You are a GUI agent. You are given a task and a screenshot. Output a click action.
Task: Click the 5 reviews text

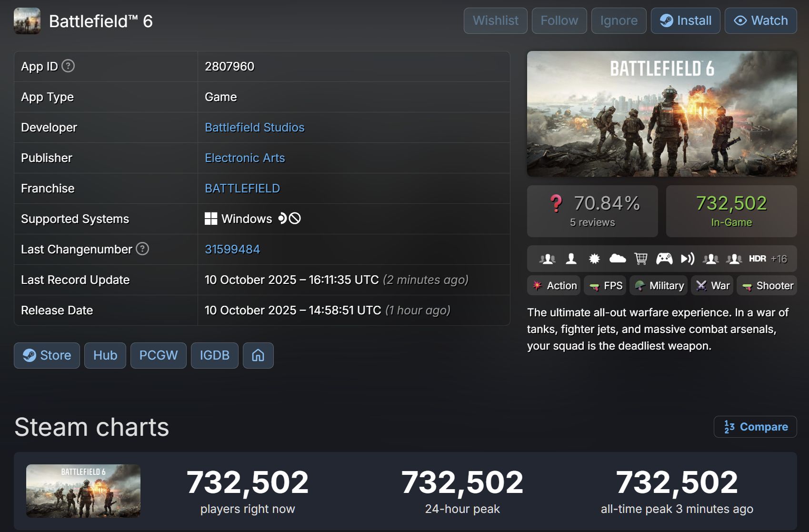coord(592,222)
